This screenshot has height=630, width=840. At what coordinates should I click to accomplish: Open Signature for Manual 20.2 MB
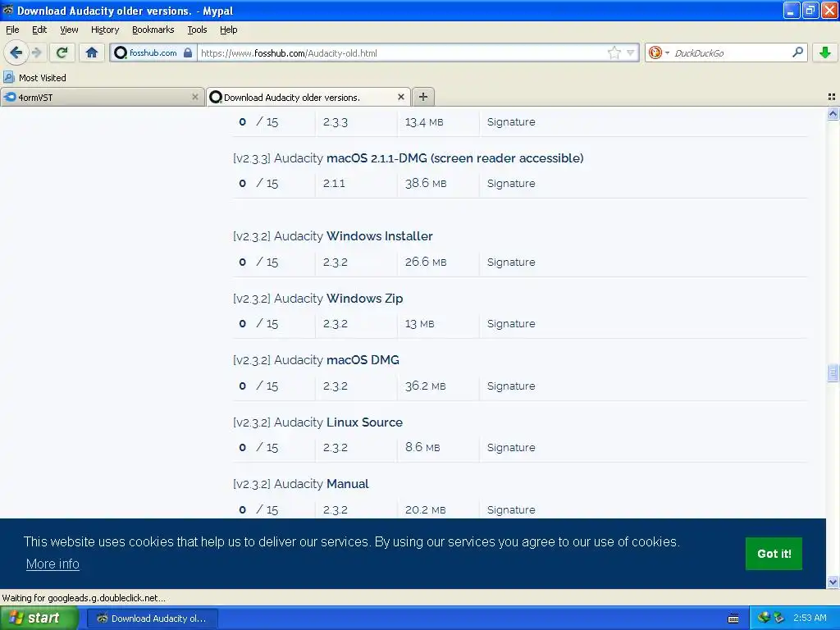[511, 509]
